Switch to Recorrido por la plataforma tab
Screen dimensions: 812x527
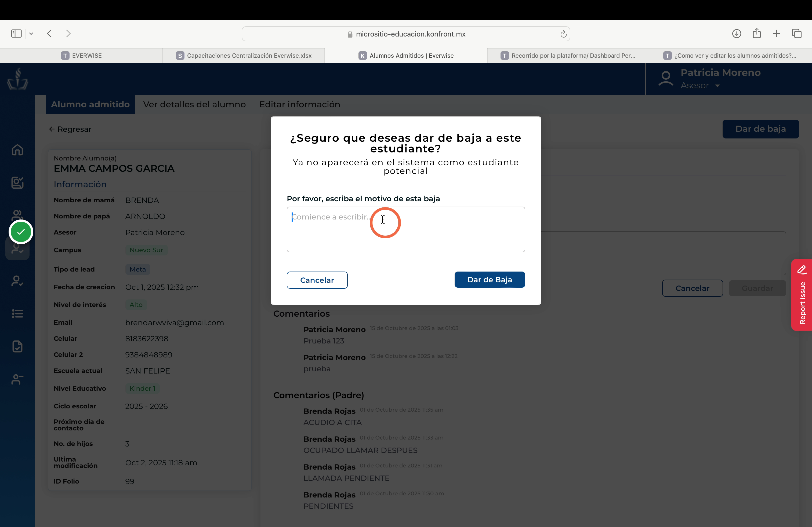click(x=568, y=56)
